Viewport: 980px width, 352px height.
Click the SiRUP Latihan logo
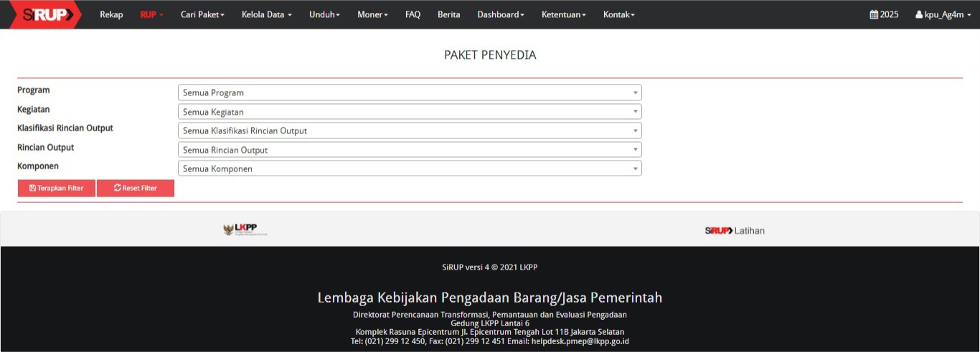pyautogui.click(x=734, y=231)
